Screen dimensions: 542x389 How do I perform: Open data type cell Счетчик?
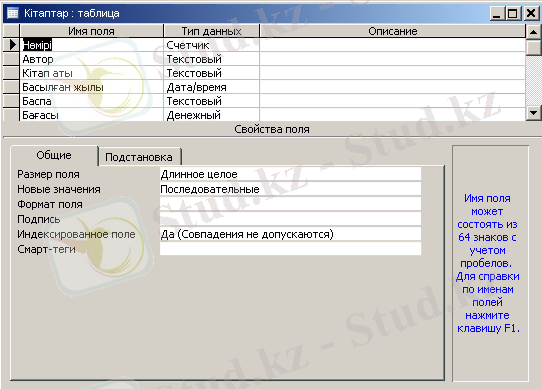(x=211, y=45)
